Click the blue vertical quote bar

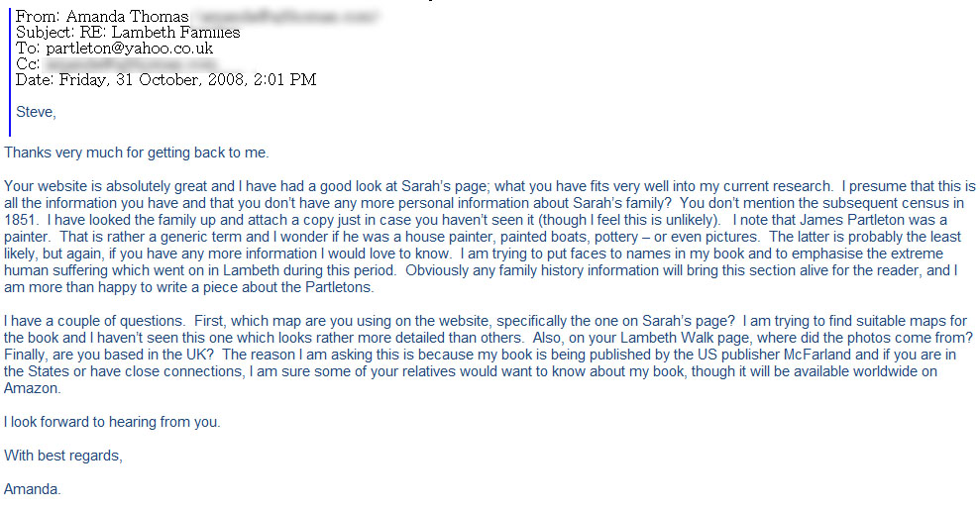(10, 70)
